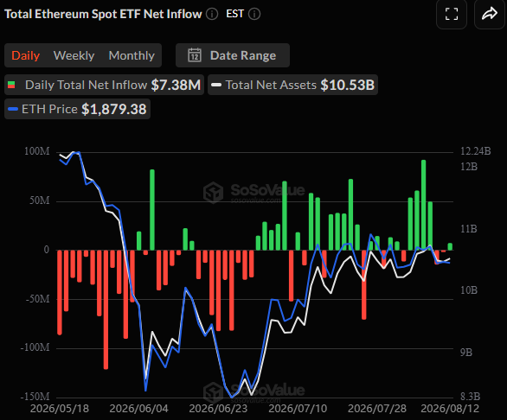The image size is (507, 420).
Task: Show info for Total Ethereum Spot ETF Net Inflow
Action: pyautogui.click(x=212, y=14)
